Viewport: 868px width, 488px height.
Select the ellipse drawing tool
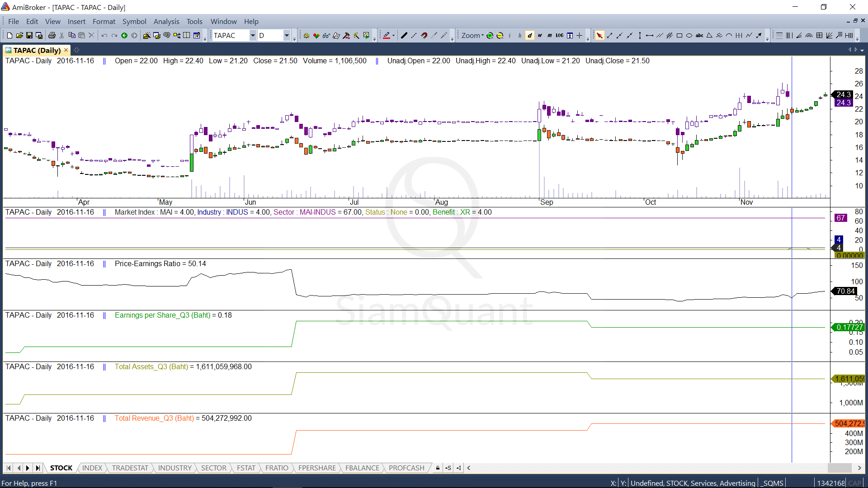click(x=689, y=36)
